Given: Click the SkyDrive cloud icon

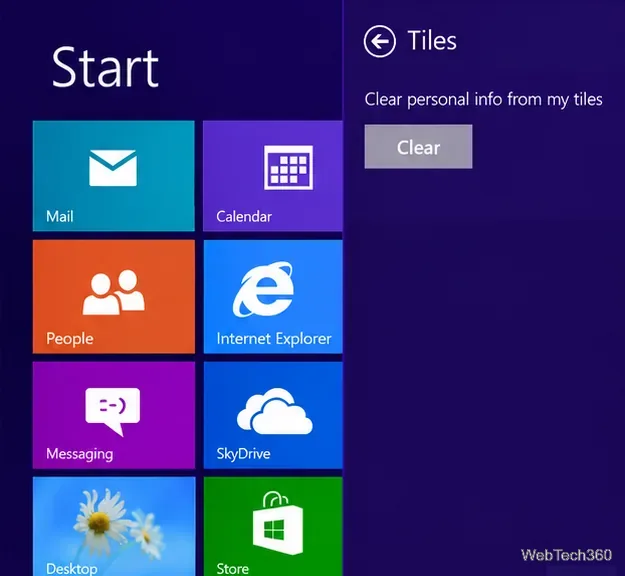Looking at the screenshot, I should point(274,411).
